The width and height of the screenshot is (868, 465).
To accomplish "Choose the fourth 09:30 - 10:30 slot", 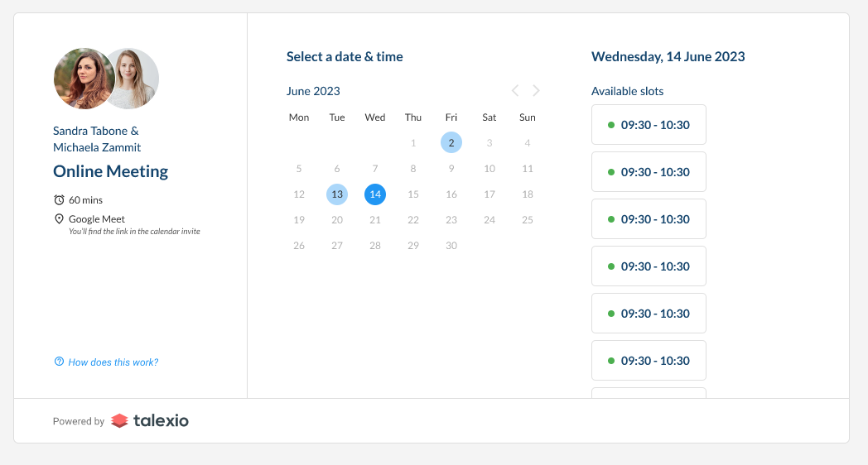I will 649,266.
